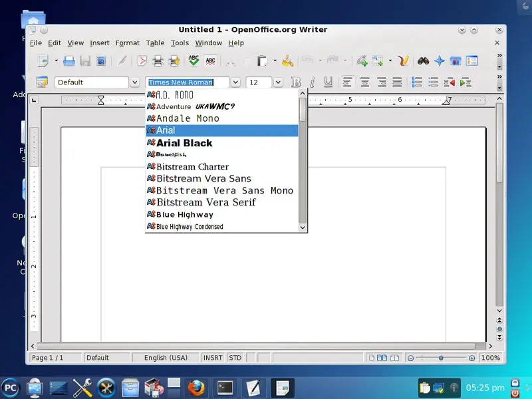Click zoom out minus button
532x399 pixels.
[x=410, y=358]
